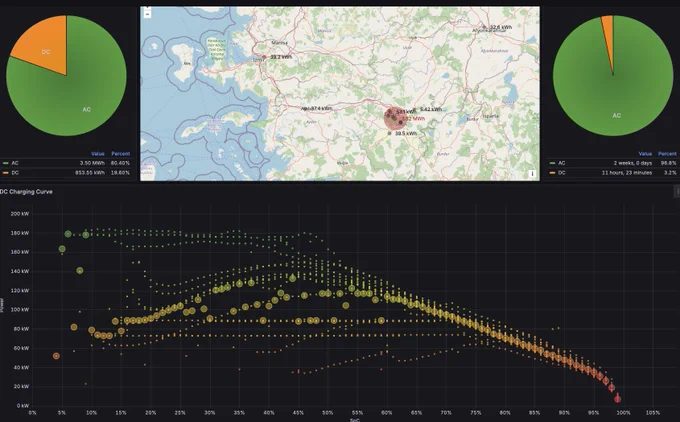Select the 32.6 kWh marker near Afyonkarahisar
Image resolution: width=680 pixels, height=422 pixels.
pyautogui.click(x=485, y=27)
